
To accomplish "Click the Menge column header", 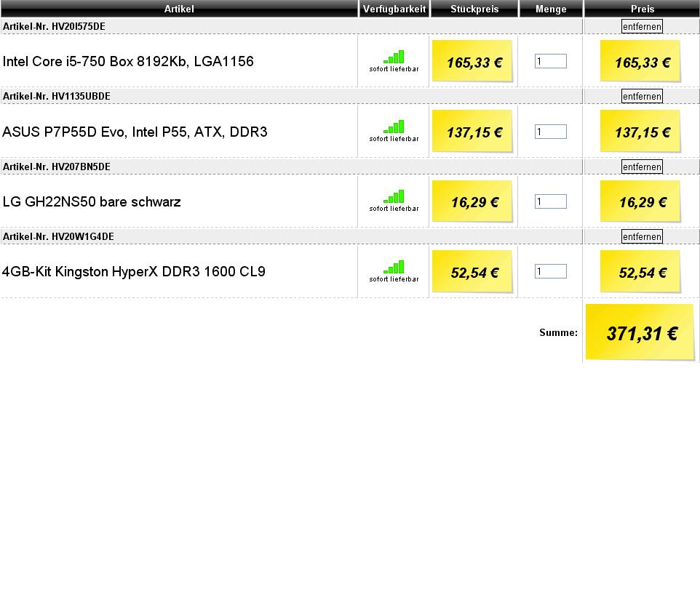I will pos(551,9).
